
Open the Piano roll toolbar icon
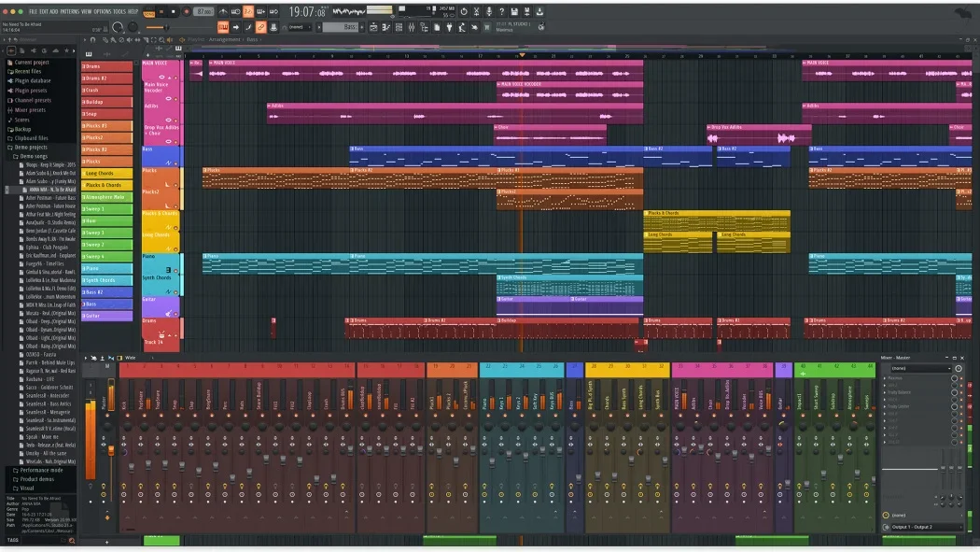click(385, 27)
